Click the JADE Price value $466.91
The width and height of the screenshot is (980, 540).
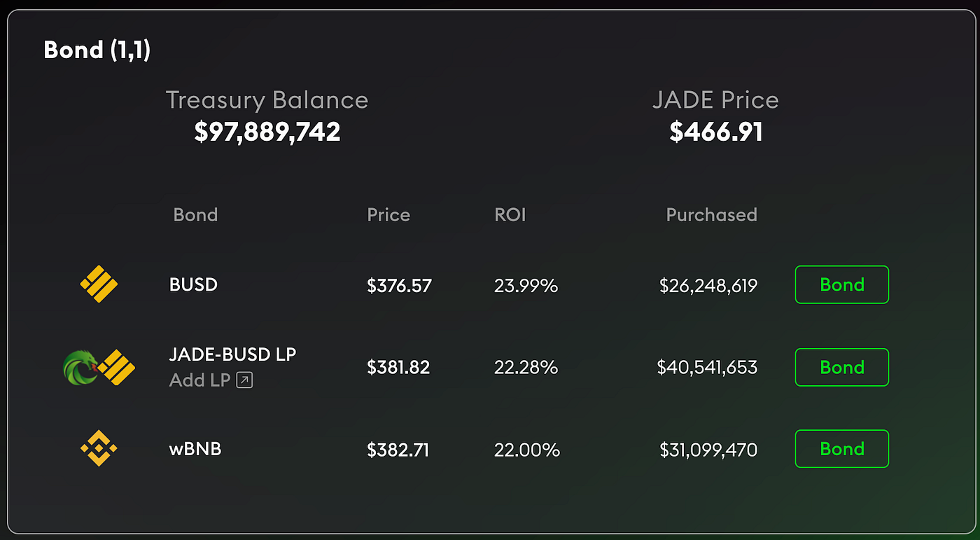pyautogui.click(x=715, y=132)
